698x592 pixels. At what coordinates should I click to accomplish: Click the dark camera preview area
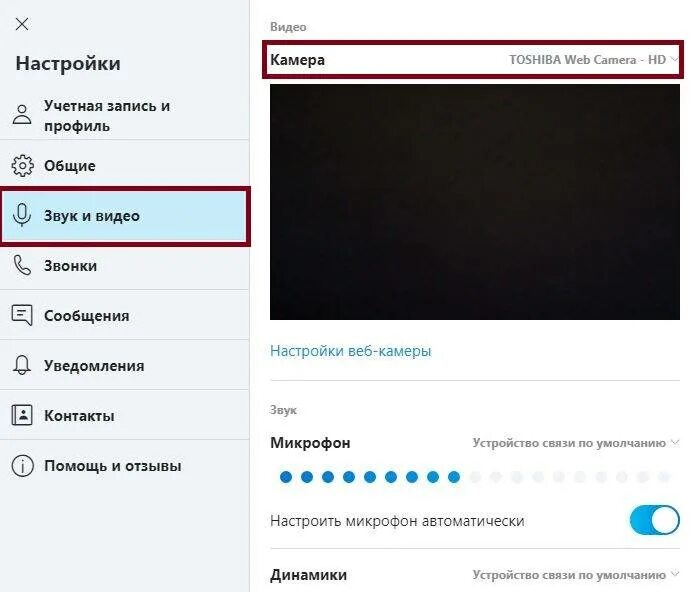point(475,202)
